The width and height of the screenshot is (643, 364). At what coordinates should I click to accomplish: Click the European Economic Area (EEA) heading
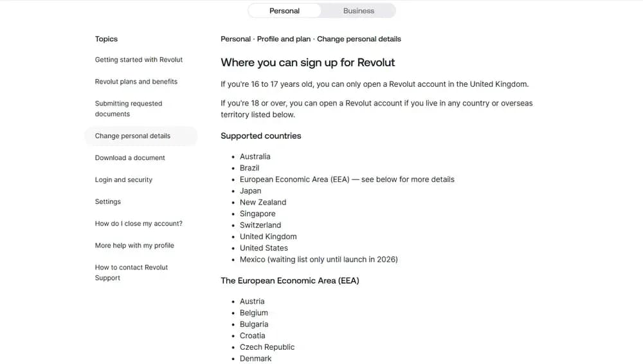click(289, 281)
